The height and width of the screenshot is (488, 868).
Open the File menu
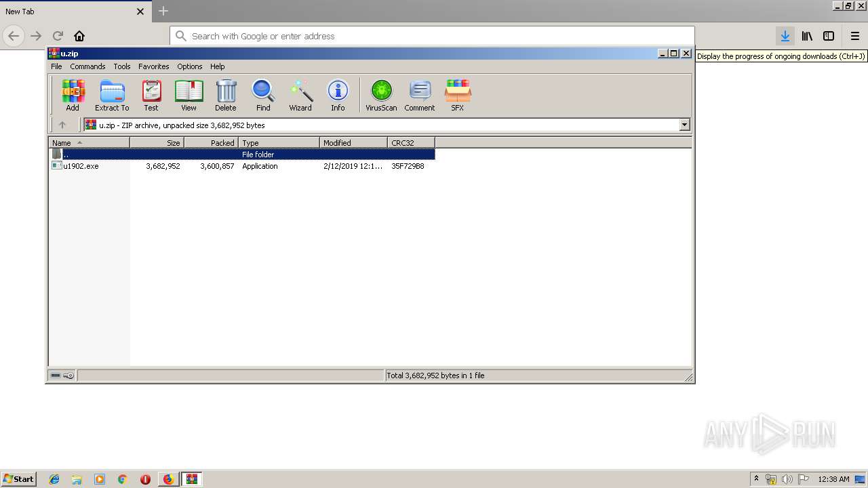(56, 66)
